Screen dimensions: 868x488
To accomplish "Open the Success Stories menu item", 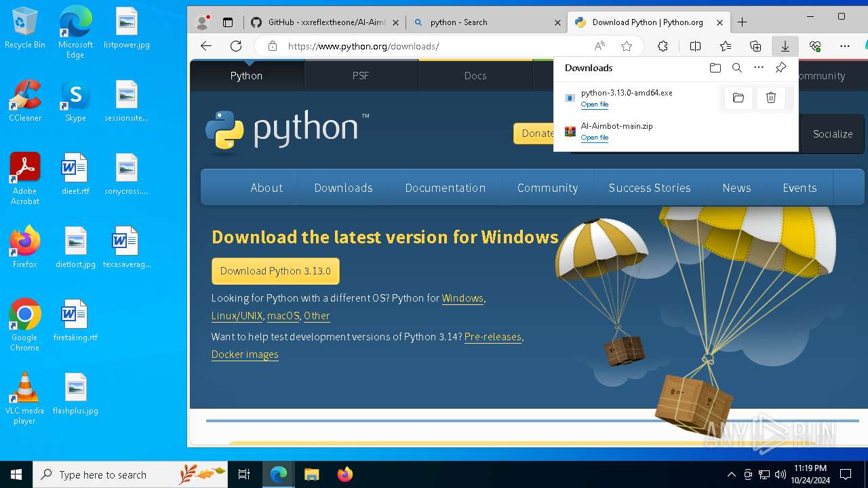I will point(650,188).
